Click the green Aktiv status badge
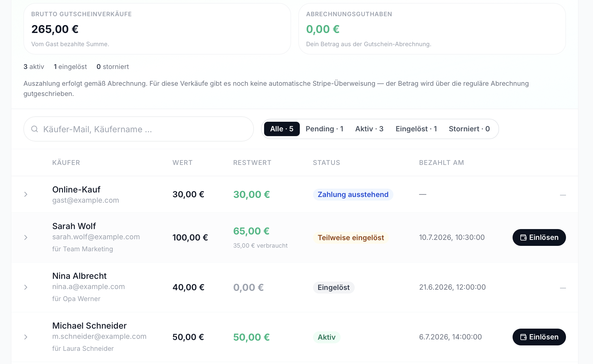The width and height of the screenshot is (593, 364). [x=327, y=337]
